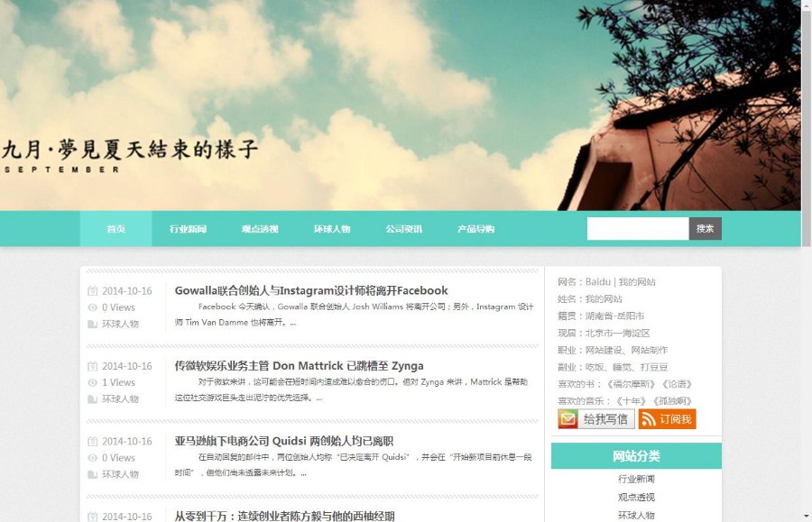812x522 pixels.
Task: Open the 行业新闻 menu item in the navbar
Action: (187, 228)
